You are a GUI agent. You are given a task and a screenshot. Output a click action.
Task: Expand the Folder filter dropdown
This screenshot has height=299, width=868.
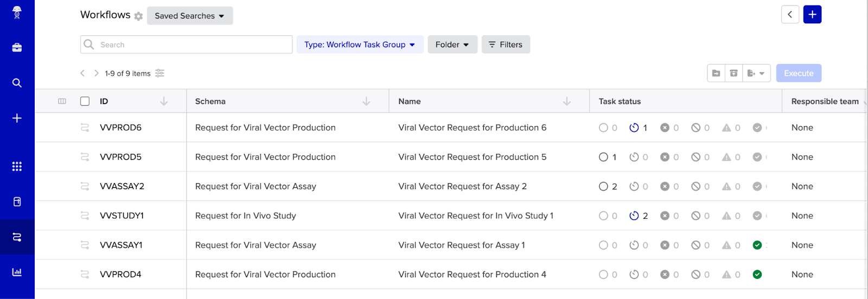click(x=452, y=44)
